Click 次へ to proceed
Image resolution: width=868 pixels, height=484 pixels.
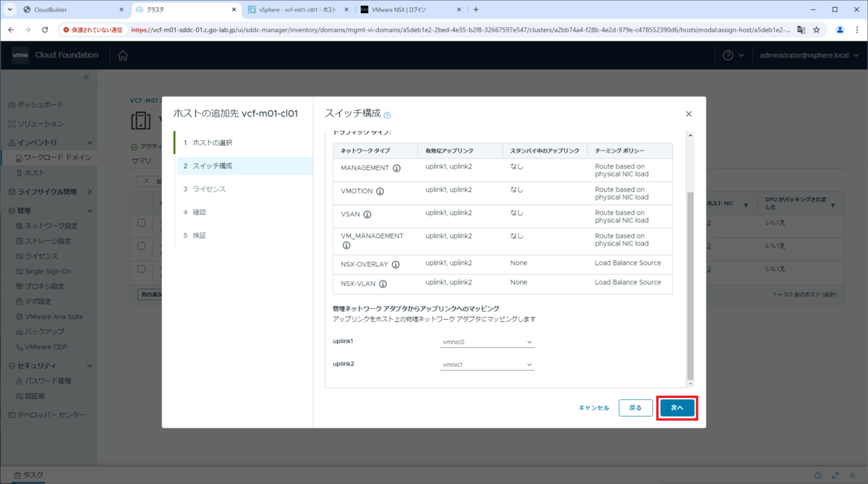[x=677, y=408]
